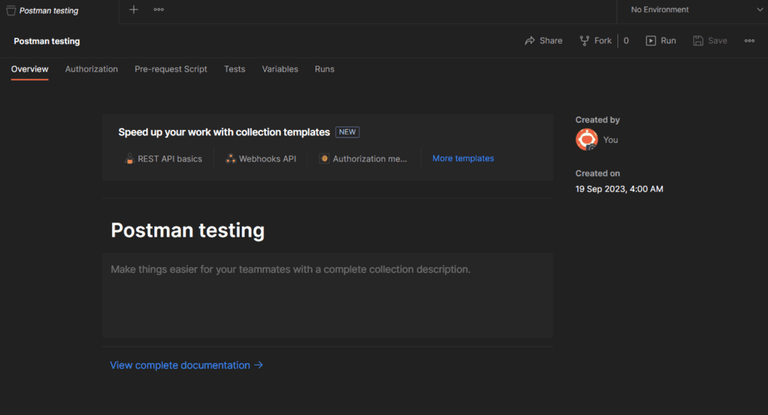Open the tab bar three-dots menu
The height and width of the screenshot is (415, 768).
(159, 10)
